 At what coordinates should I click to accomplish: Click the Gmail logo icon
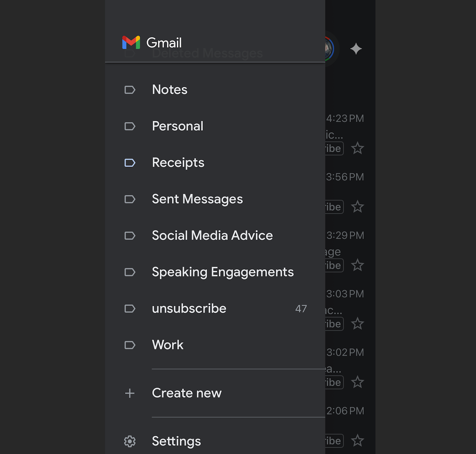[131, 43]
